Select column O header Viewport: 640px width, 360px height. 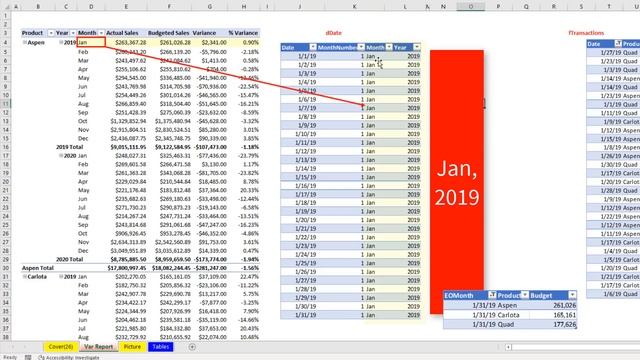point(471,7)
